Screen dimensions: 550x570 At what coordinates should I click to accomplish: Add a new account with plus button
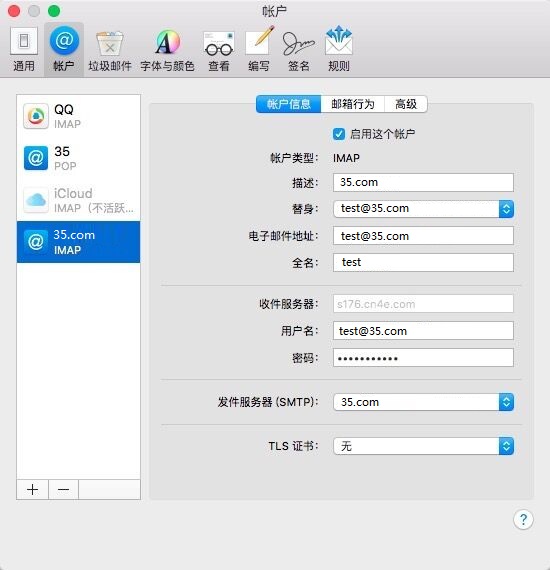point(32,489)
